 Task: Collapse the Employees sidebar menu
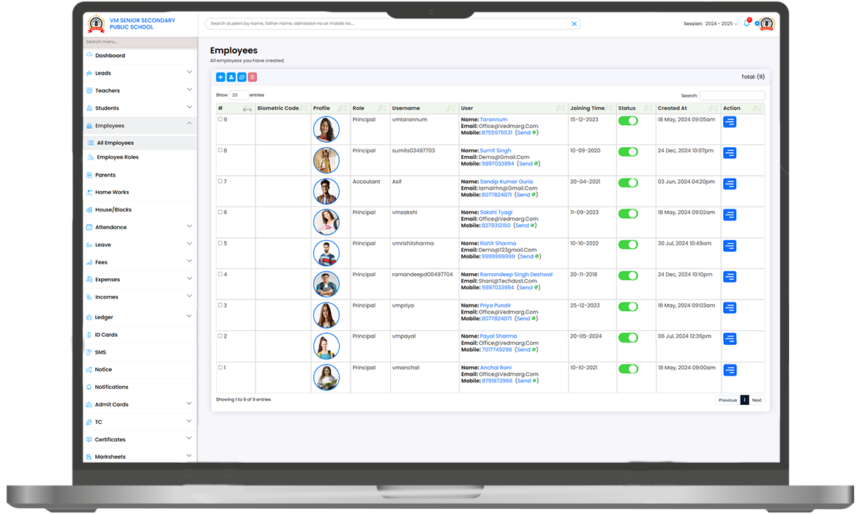coord(140,126)
